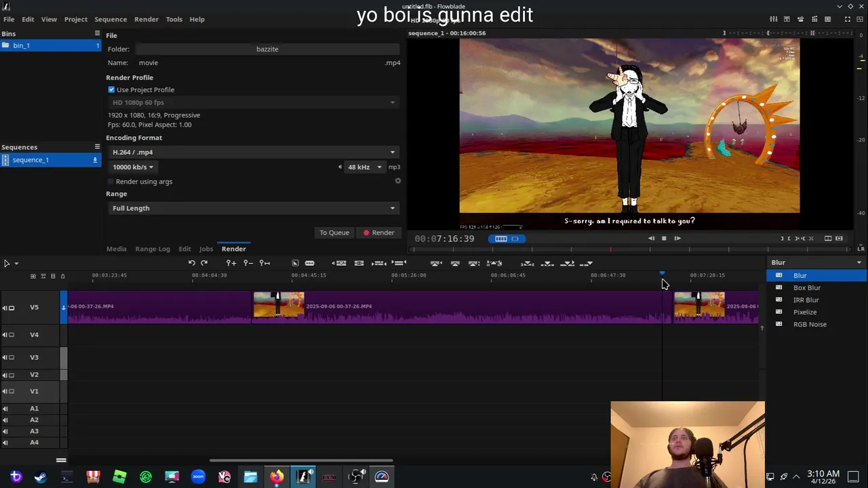Switch to the Range Log tab
This screenshot has width=868, height=488.
point(153,249)
